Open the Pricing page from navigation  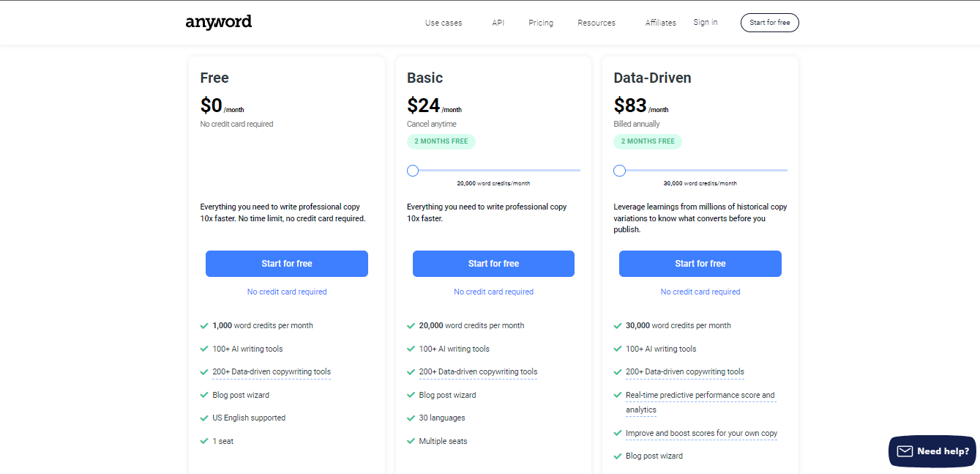(541, 23)
